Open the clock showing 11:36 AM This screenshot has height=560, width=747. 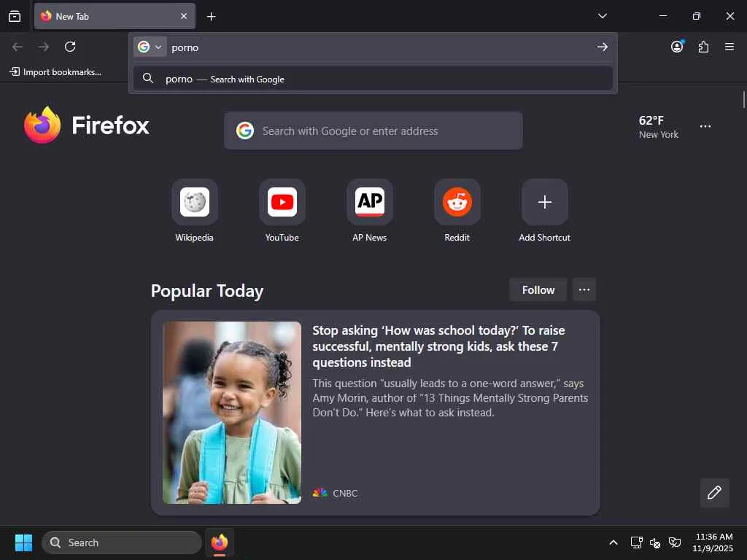pos(713,542)
